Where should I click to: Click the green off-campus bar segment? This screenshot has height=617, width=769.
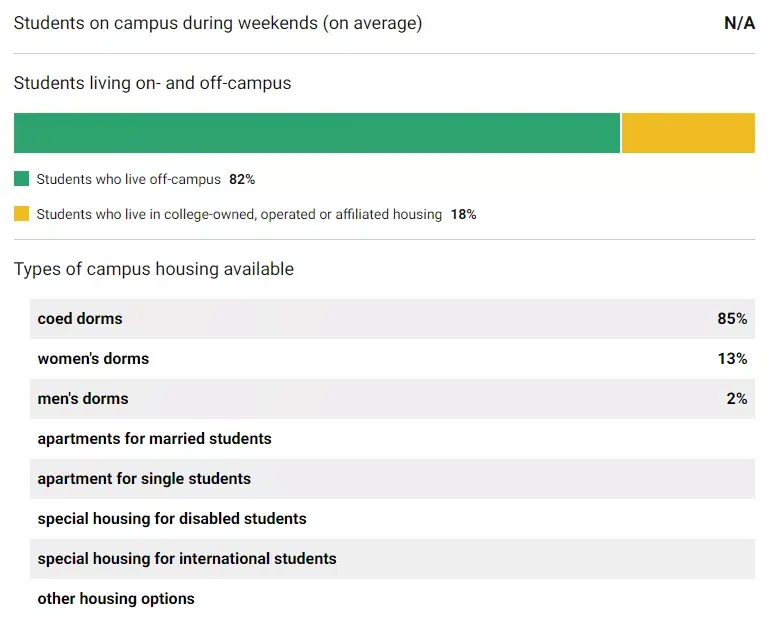click(317, 133)
